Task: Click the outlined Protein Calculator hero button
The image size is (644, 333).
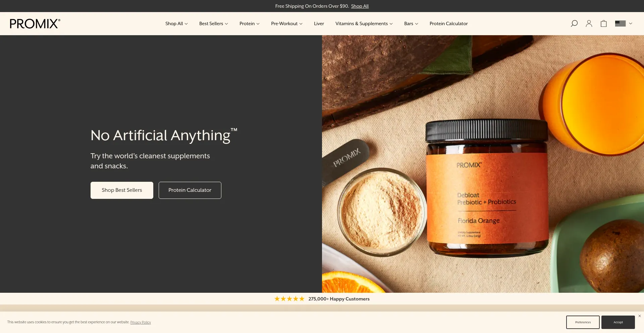Action: (190, 190)
